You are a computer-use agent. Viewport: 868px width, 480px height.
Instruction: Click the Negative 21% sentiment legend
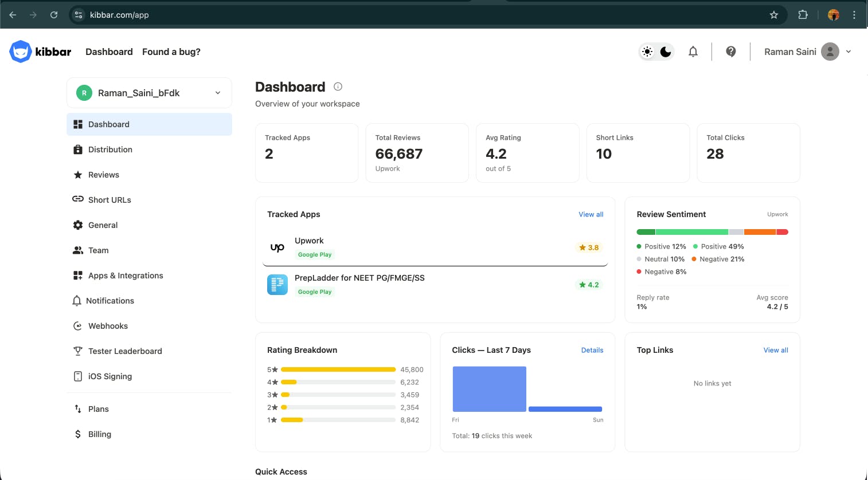pyautogui.click(x=718, y=259)
